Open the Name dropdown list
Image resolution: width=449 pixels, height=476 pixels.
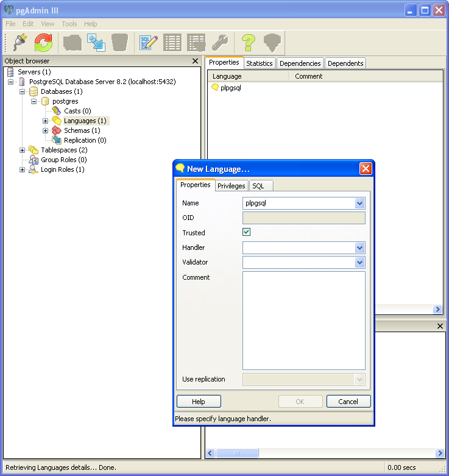[x=359, y=203]
